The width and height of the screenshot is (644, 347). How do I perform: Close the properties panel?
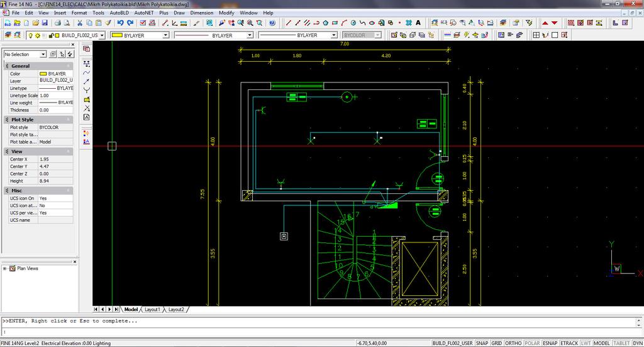(73, 45)
